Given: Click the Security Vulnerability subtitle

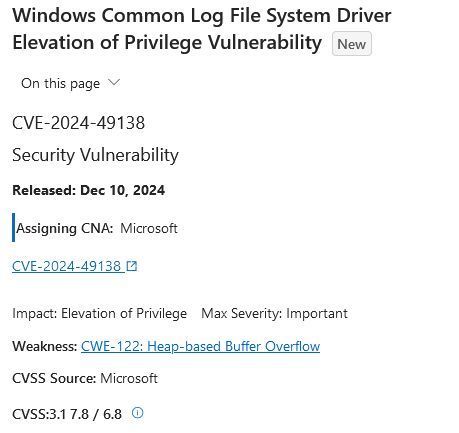Looking at the screenshot, I should coord(95,155).
